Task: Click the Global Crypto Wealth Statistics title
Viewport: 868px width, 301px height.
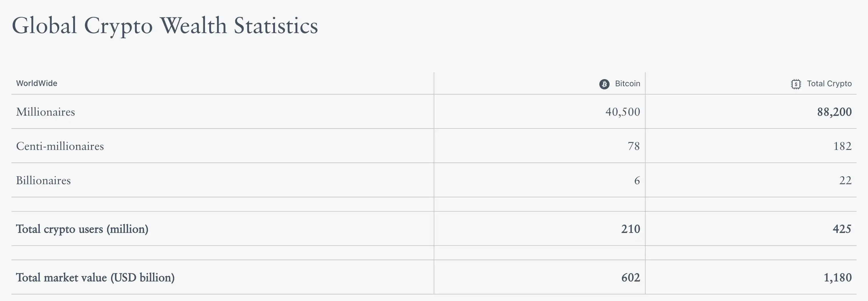Action: 165,26
